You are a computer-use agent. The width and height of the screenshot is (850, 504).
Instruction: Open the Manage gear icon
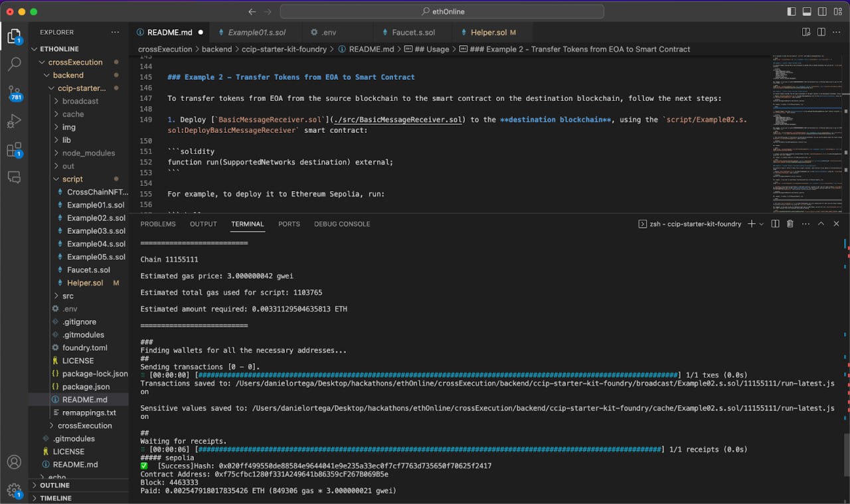14,491
